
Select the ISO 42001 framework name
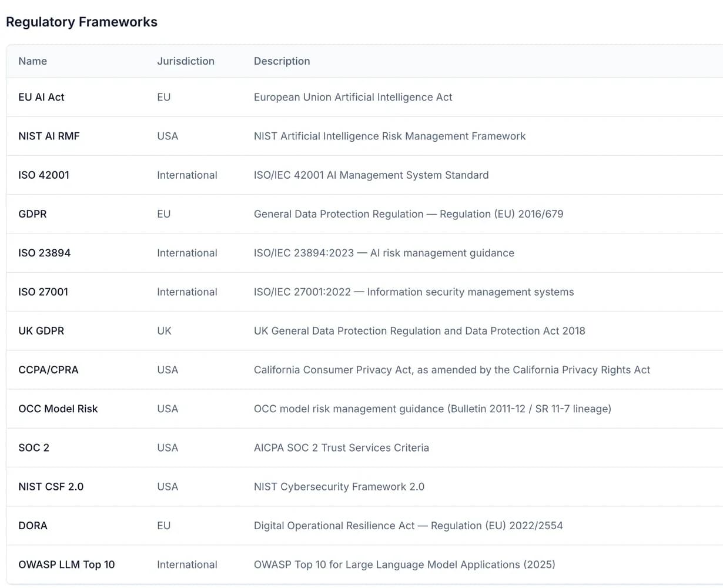(x=43, y=175)
